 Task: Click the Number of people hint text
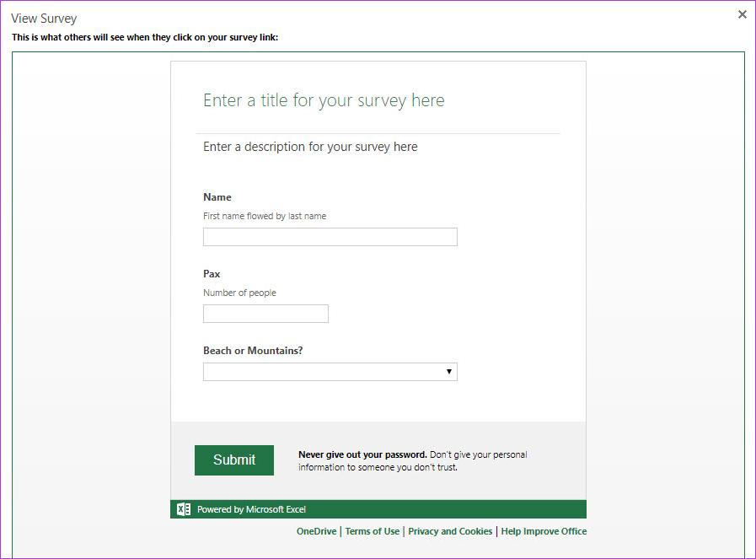239,293
